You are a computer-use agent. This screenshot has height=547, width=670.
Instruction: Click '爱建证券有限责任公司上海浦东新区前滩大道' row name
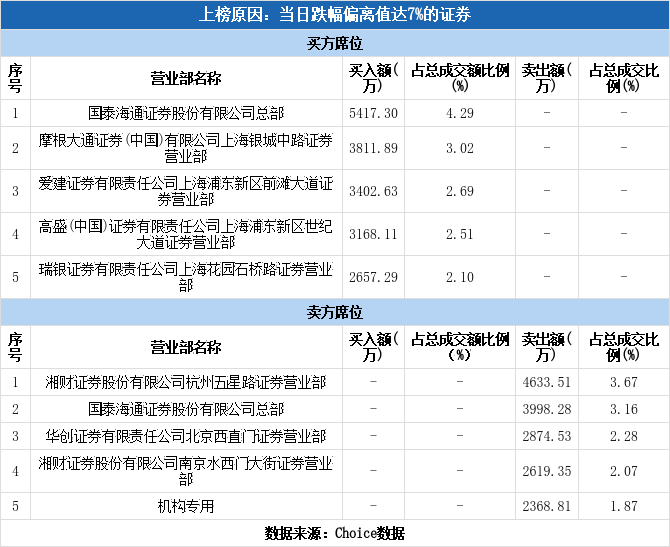click(x=186, y=191)
